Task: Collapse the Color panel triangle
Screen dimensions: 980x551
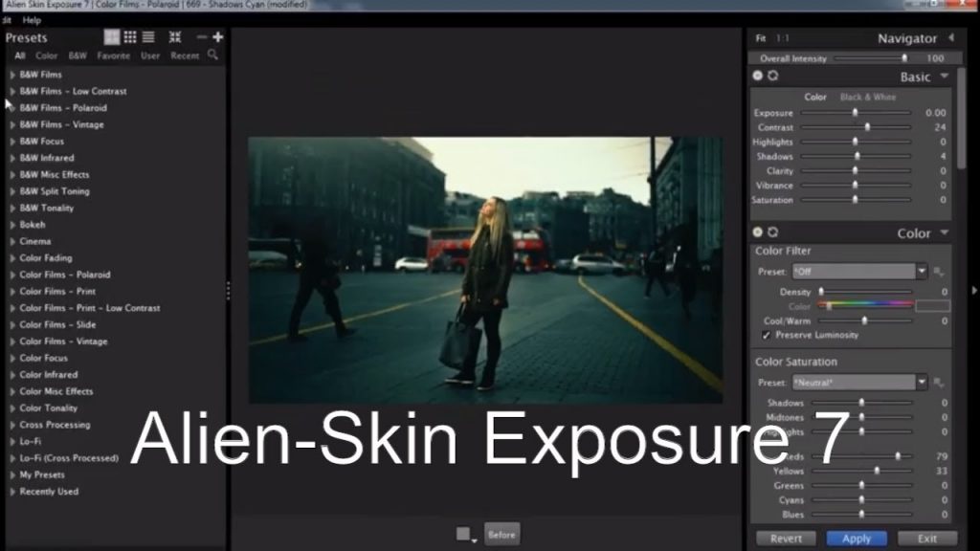Action: pyautogui.click(x=945, y=233)
